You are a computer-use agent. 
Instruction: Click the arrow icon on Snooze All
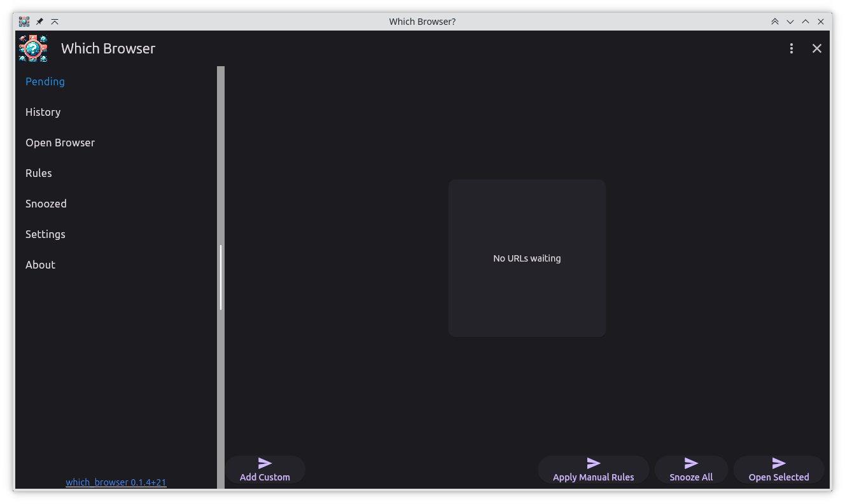pyautogui.click(x=691, y=463)
